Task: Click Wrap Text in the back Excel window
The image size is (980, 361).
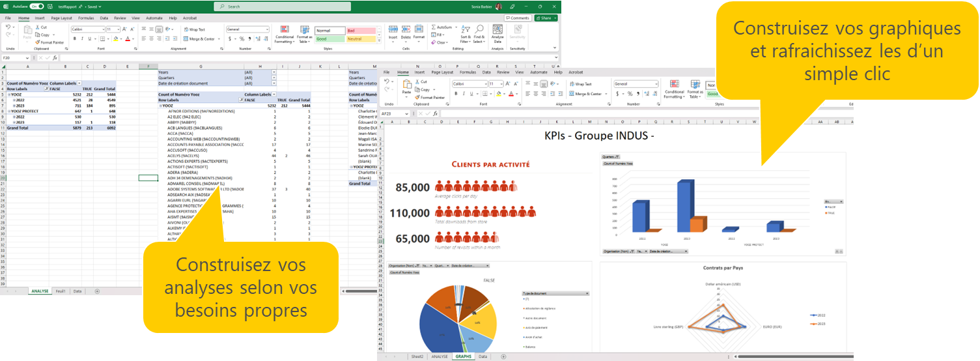Action: 193,29
